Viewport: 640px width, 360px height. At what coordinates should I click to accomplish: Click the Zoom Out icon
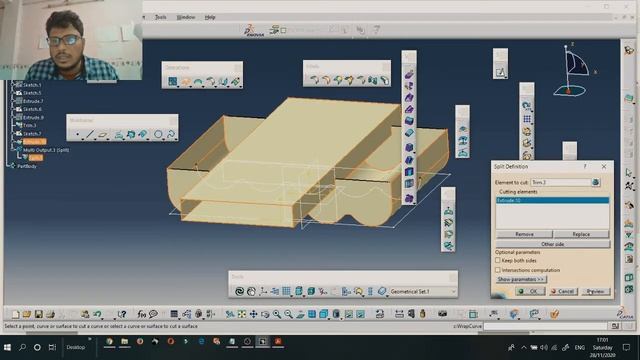point(288,314)
